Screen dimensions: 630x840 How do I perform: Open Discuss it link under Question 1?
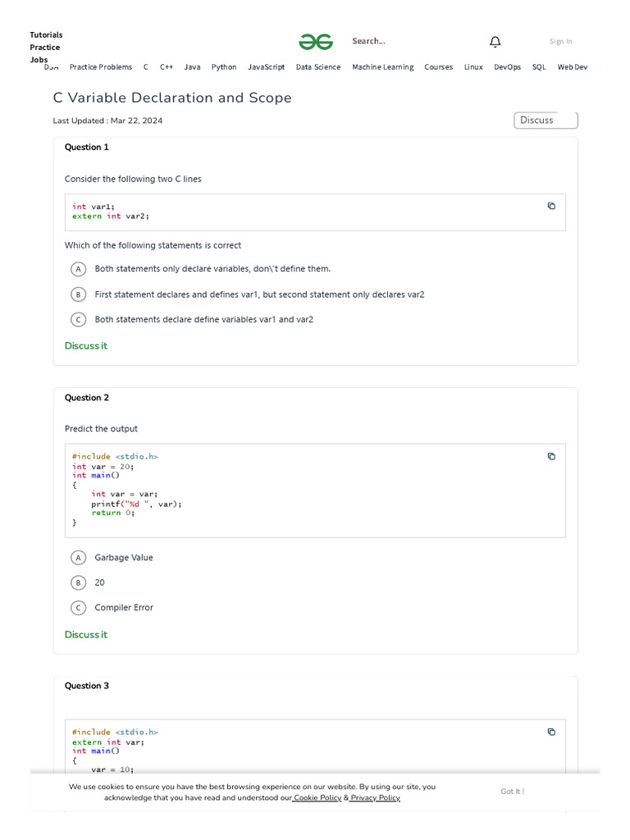[86, 346]
